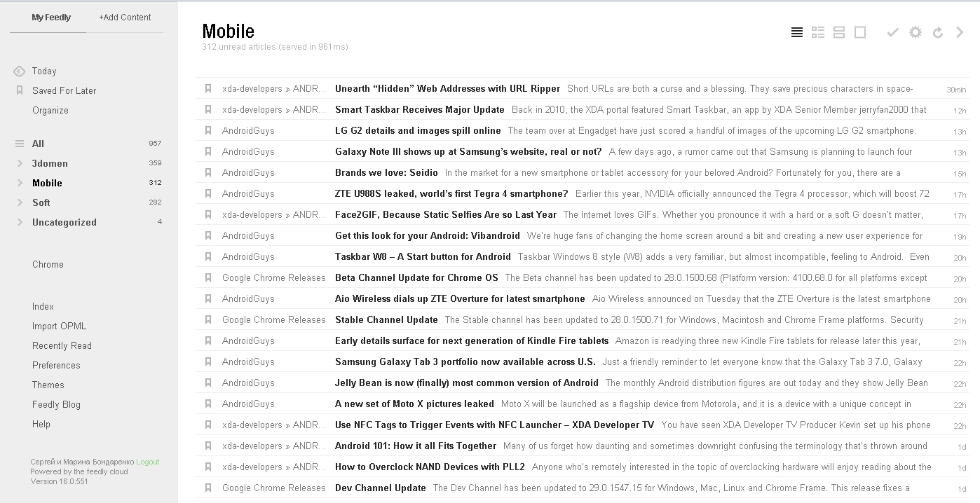Viewport: 980px width, 503px height.
Task: Open 'A new set of Moto X pictures leaked'
Action: pos(414,404)
